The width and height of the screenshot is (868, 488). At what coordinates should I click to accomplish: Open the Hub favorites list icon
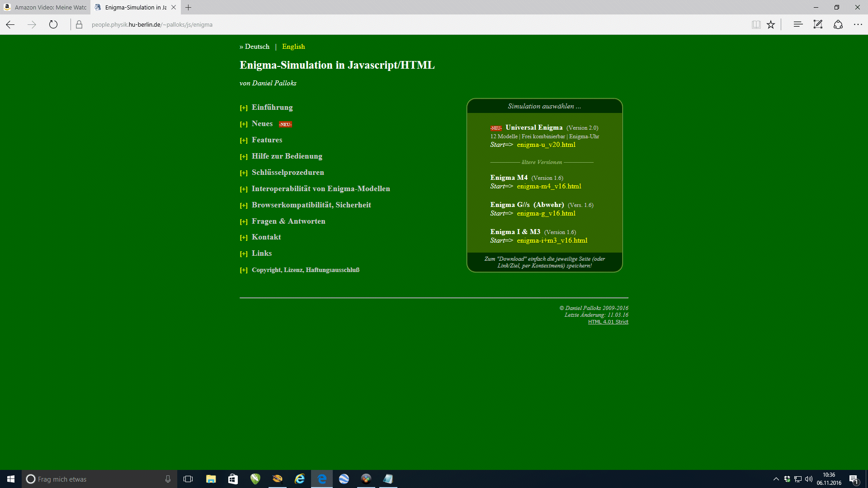click(798, 24)
